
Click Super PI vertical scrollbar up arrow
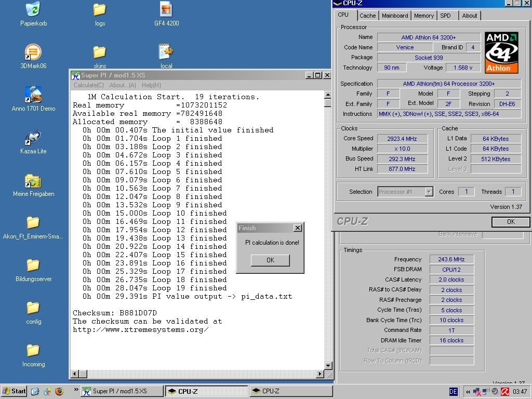328,95
